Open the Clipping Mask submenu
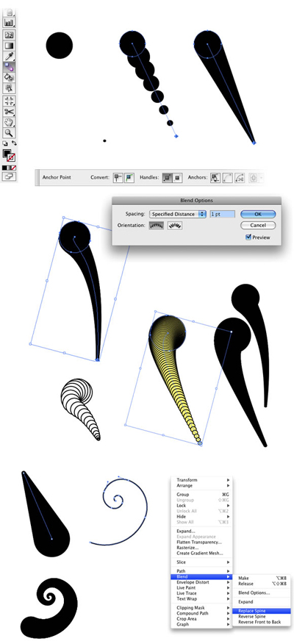 [x=201, y=608]
